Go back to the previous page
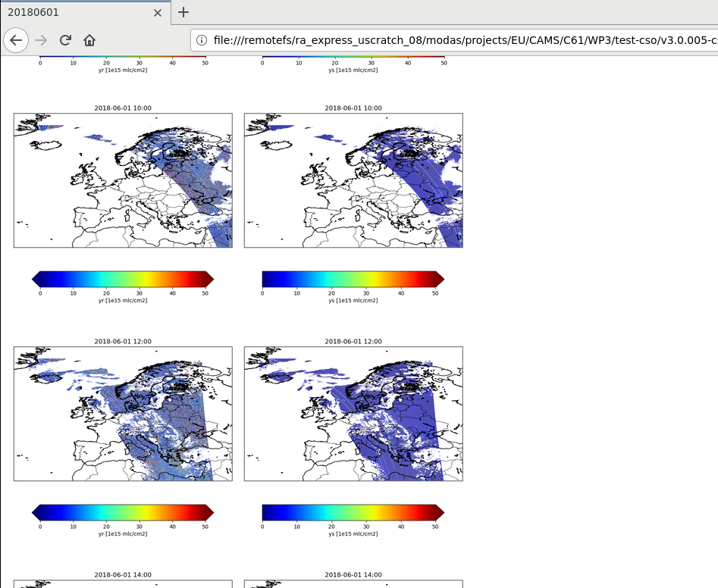The width and height of the screenshot is (718, 588). pyautogui.click(x=16, y=40)
